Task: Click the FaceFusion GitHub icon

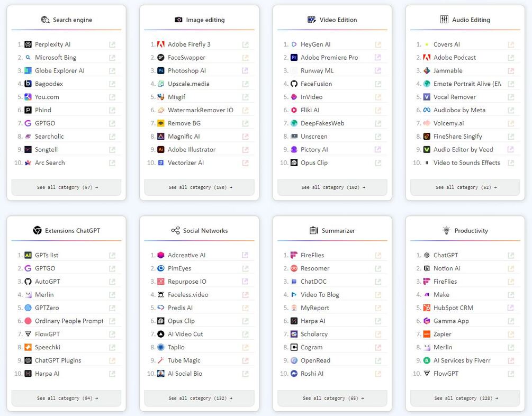Action: (x=294, y=84)
